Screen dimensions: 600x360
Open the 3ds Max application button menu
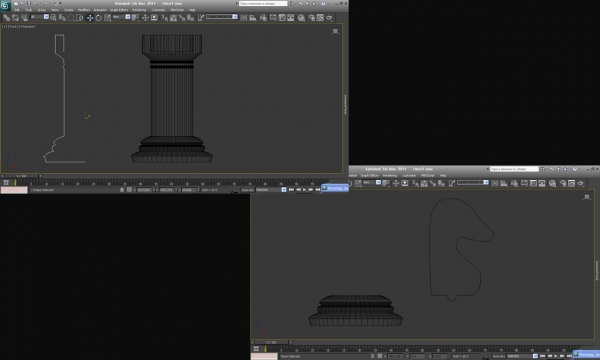point(5,5)
